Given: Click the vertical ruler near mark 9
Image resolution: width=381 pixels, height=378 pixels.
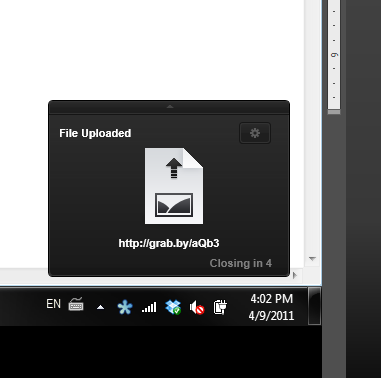Looking at the screenshot, I should click(334, 55).
